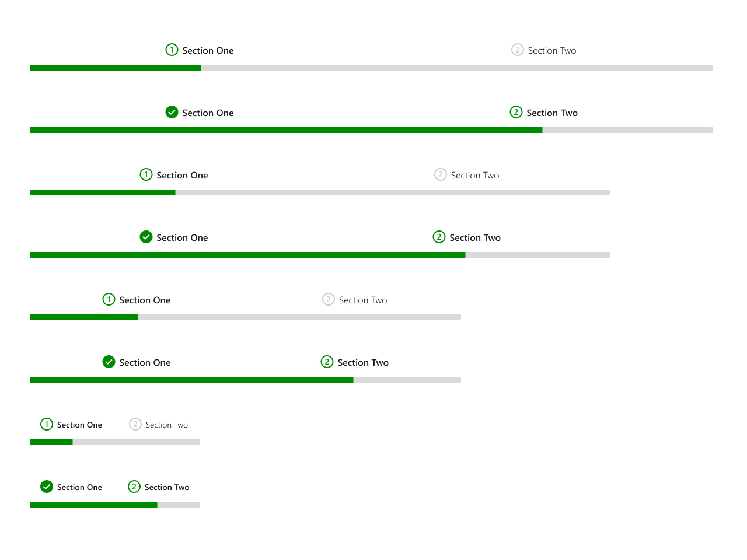Click the "Section One" label in the bottom stepper
The width and height of the screenshot is (747, 560).
(x=79, y=488)
